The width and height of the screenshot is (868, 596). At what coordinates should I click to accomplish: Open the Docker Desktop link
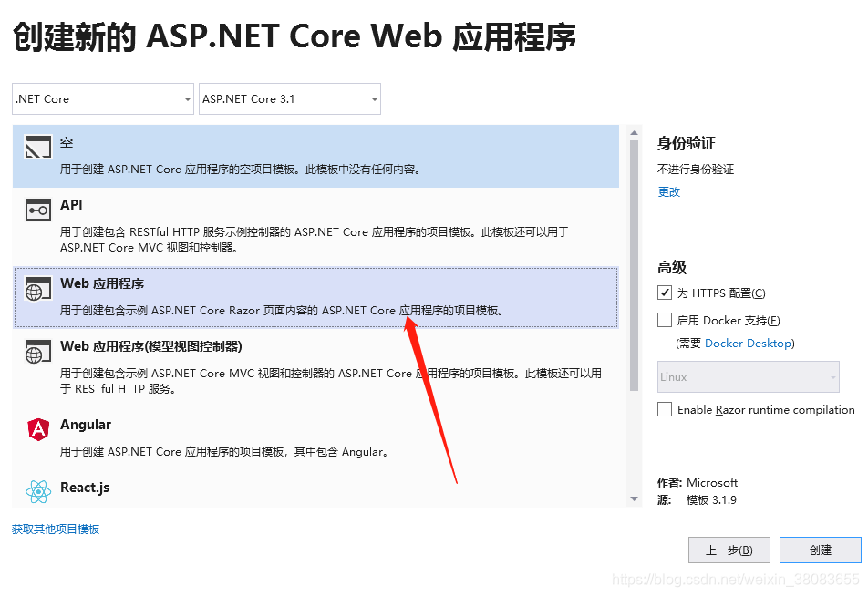(748, 343)
